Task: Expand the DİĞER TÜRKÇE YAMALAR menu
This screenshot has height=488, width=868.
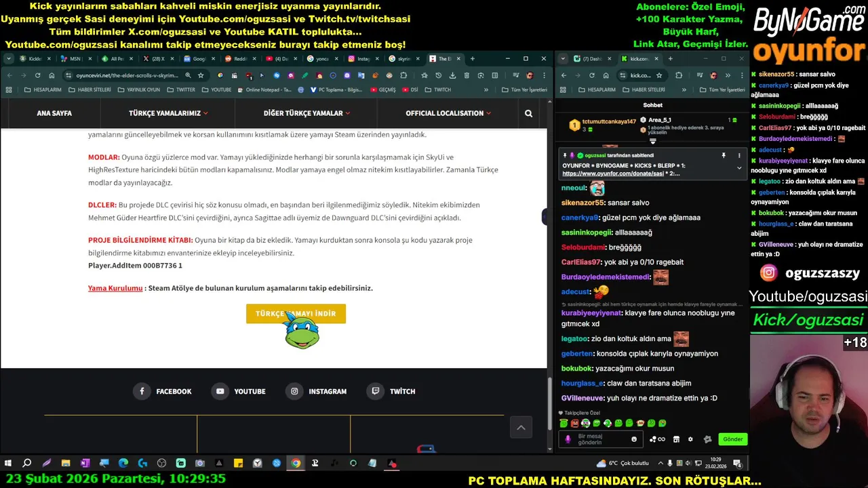Action: [307, 113]
